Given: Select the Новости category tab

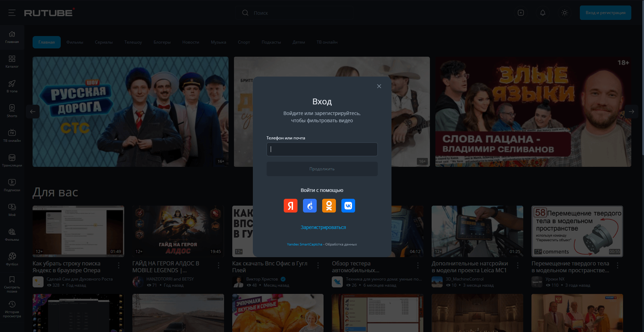Looking at the screenshot, I should tap(191, 42).
